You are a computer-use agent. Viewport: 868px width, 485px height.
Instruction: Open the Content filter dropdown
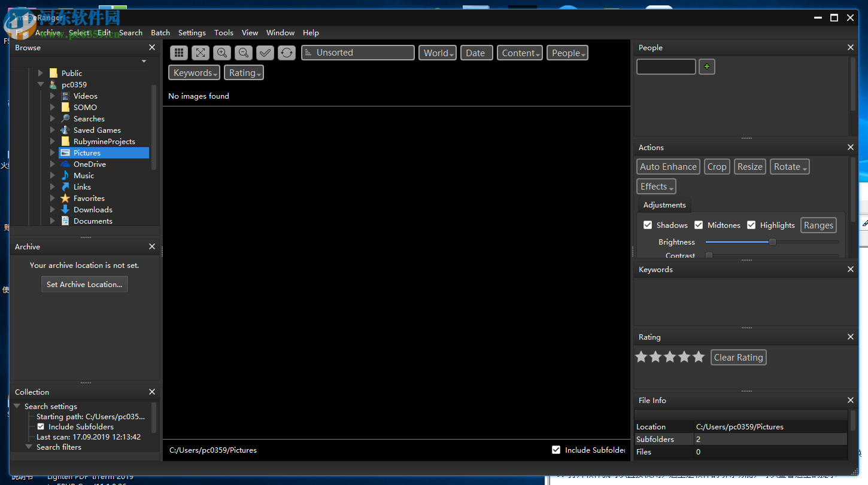[519, 53]
